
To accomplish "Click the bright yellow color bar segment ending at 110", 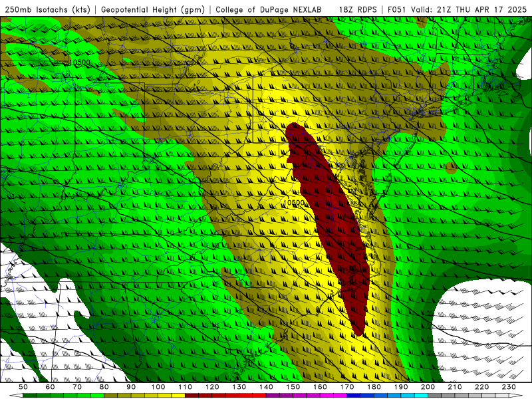I will (x=178, y=396).
